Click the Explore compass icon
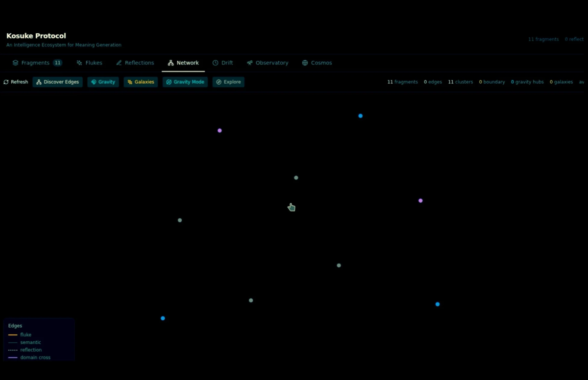The image size is (588, 380). [x=219, y=82]
